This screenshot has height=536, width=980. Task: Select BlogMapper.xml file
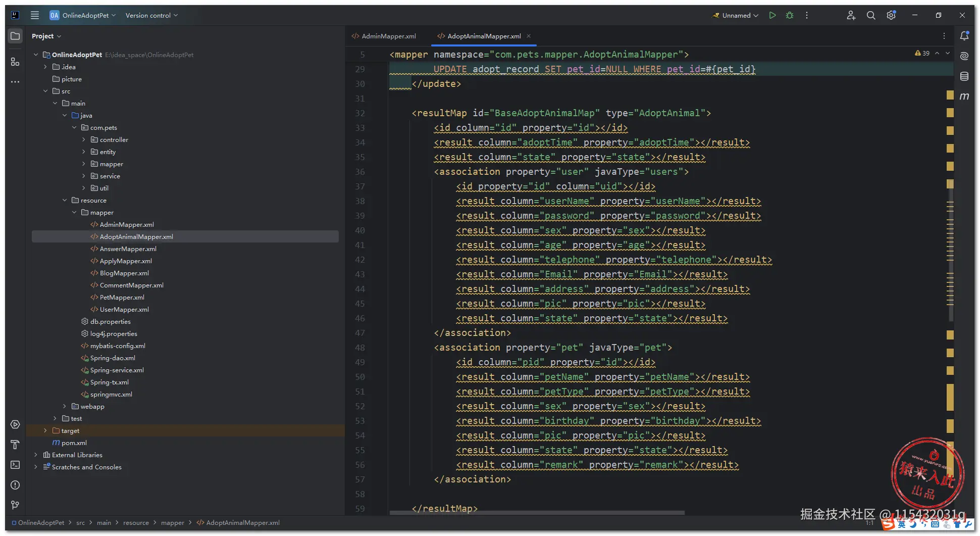tap(124, 273)
